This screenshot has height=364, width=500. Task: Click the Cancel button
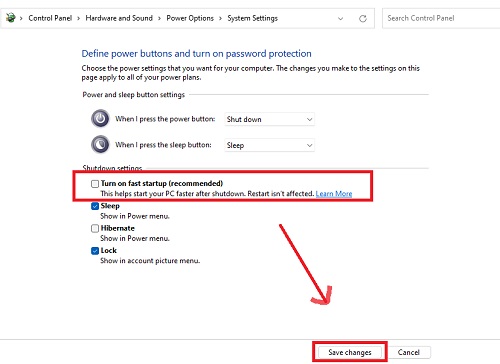point(409,352)
